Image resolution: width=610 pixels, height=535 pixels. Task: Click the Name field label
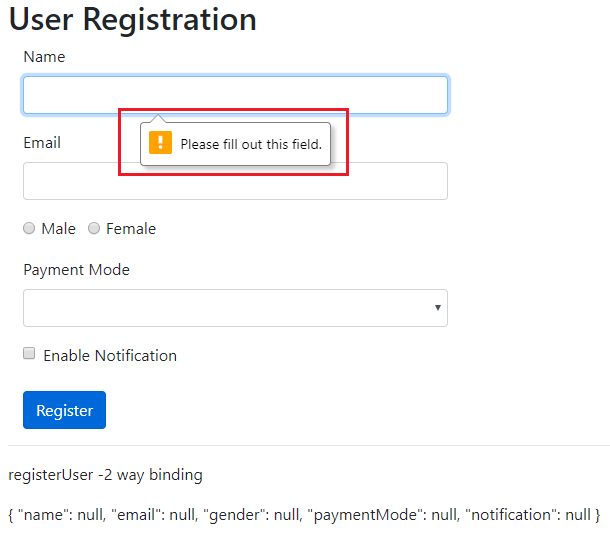tap(44, 57)
